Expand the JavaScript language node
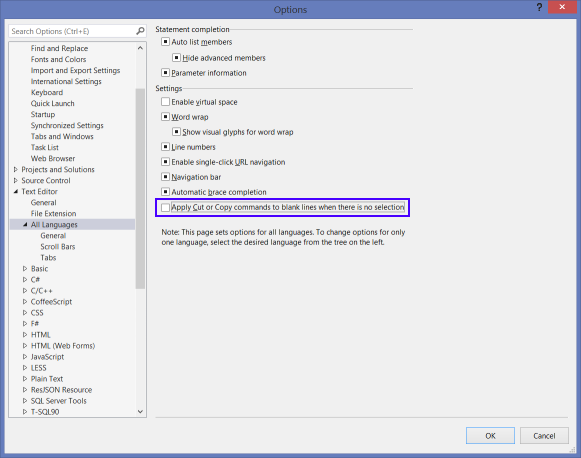This screenshot has width=581, height=458. tap(25, 356)
